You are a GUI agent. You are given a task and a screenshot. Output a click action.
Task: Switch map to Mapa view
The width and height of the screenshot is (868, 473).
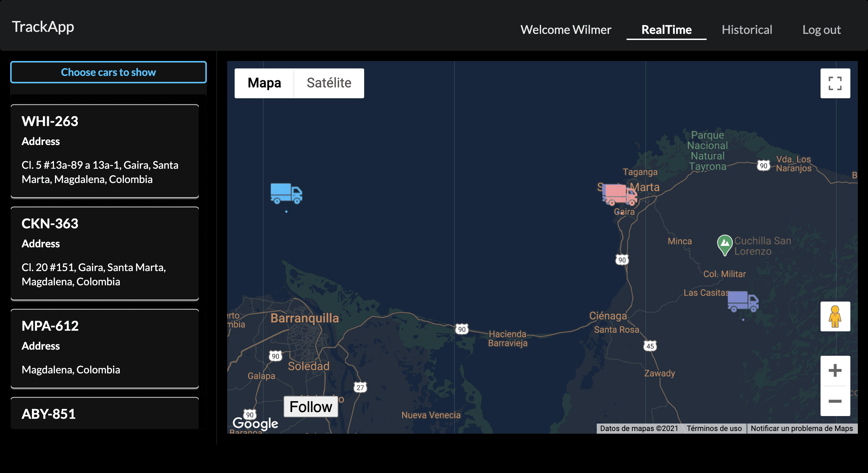[x=264, y=83]
